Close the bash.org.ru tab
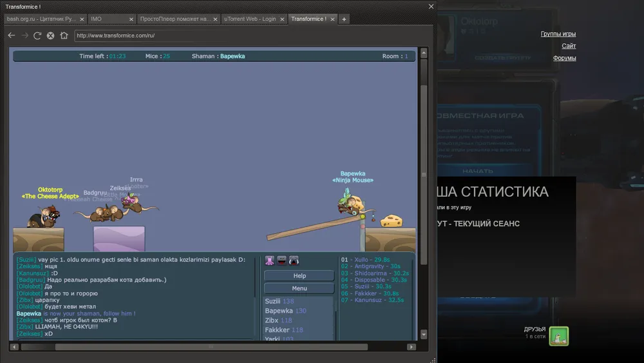This screenshot has height=363, width=644. click(82, 19)
